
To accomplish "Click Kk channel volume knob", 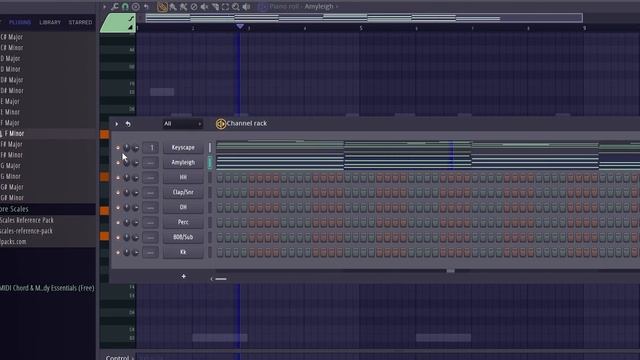I will click(x=136, y=253).
